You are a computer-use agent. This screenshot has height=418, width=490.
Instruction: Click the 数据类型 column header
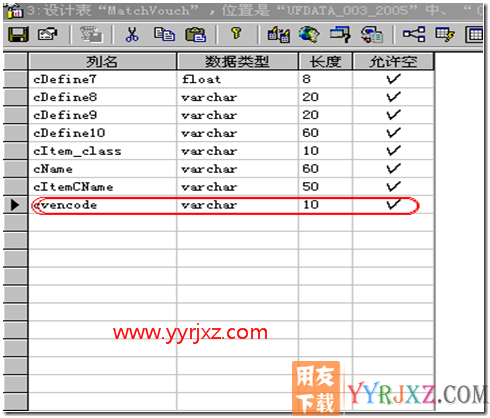coord(237,61)
